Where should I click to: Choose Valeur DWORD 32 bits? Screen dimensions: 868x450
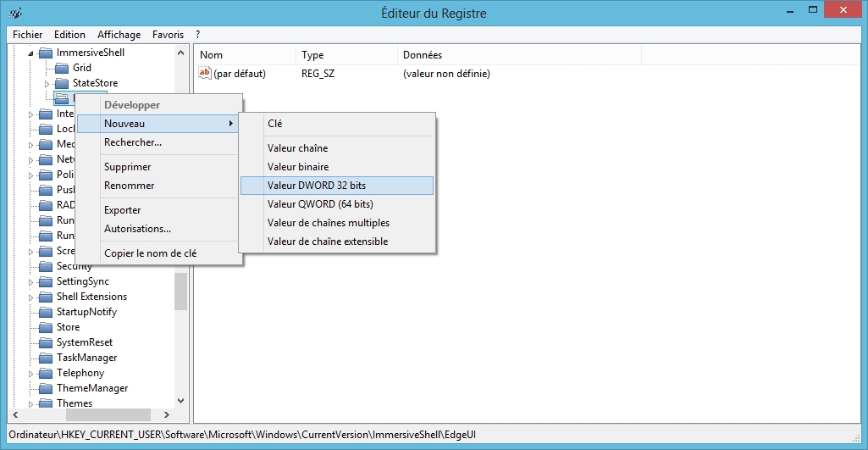coord(337,186)
